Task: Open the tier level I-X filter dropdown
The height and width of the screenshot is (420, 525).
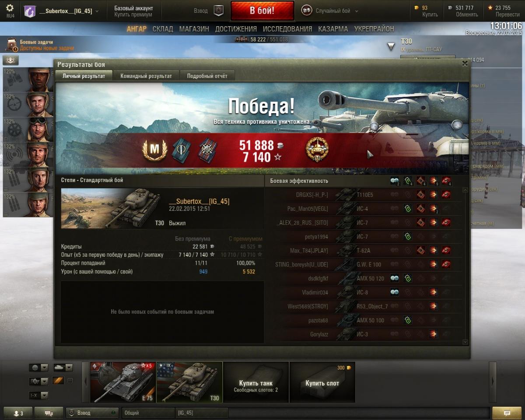Action: pyautogui.click(x=38, y=395)
